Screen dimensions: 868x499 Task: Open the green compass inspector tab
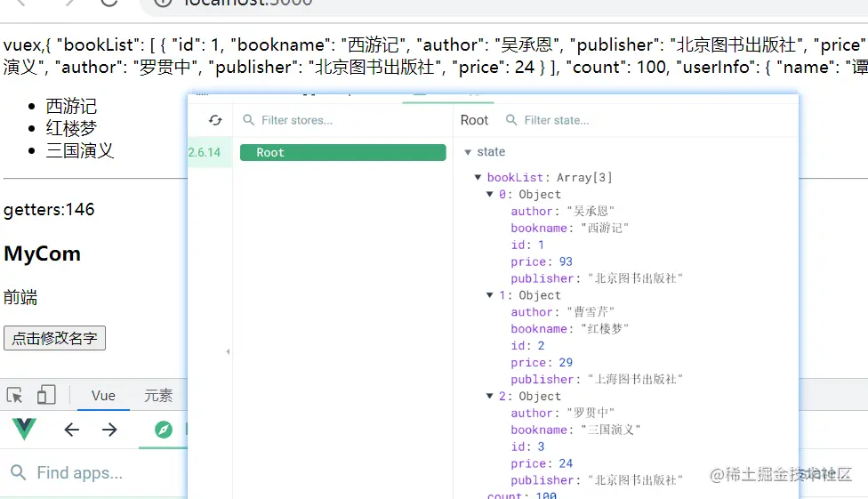pos(164,430)
